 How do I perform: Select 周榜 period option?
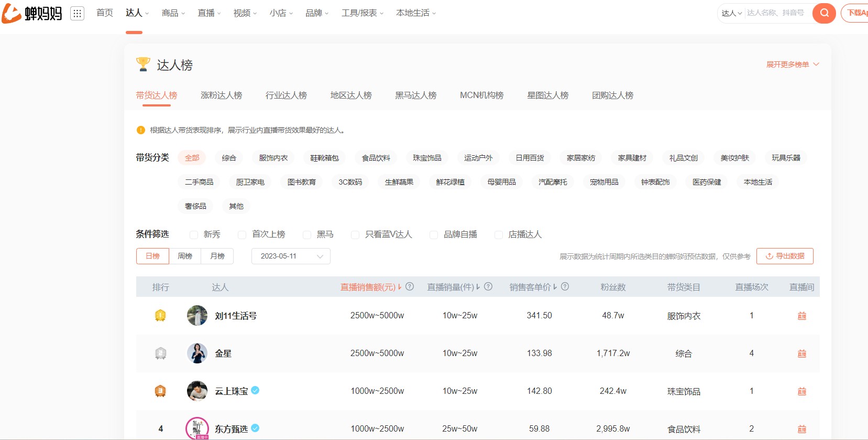185,256
